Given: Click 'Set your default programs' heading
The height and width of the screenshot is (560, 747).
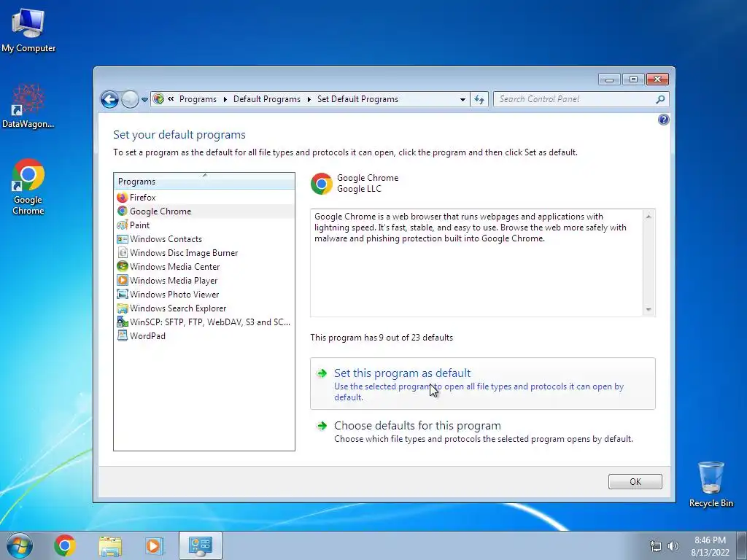Looking at the screenshot, I should [x=179, y=135].
